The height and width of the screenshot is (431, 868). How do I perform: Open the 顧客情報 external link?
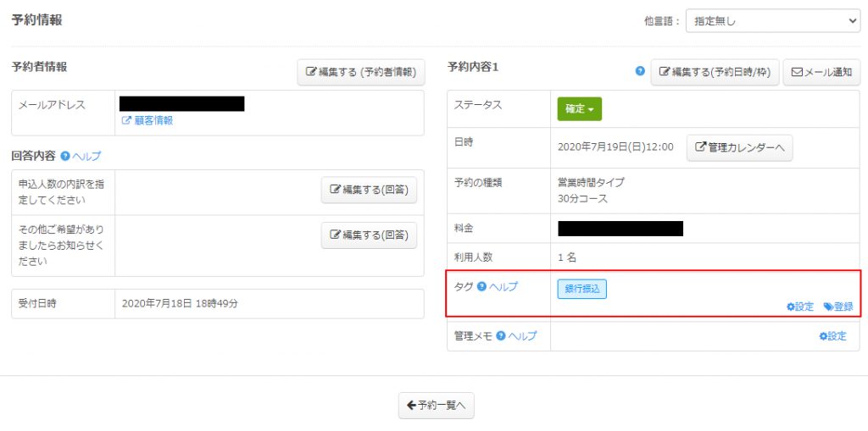coord(147,120)
